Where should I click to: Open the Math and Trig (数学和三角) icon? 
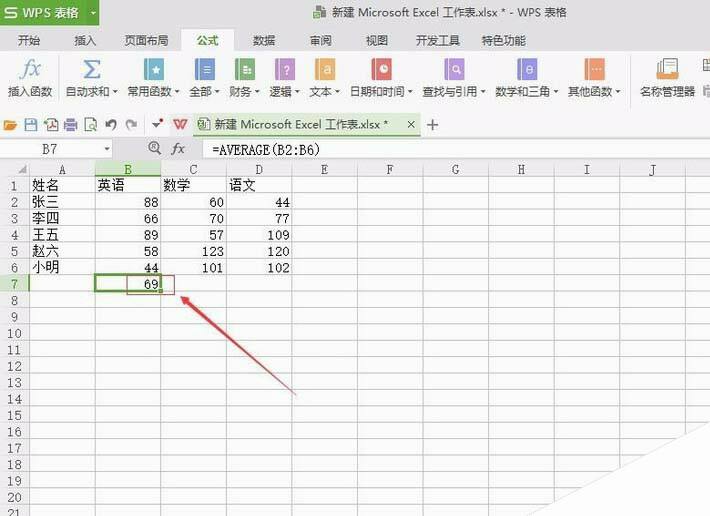pos(527,69)
